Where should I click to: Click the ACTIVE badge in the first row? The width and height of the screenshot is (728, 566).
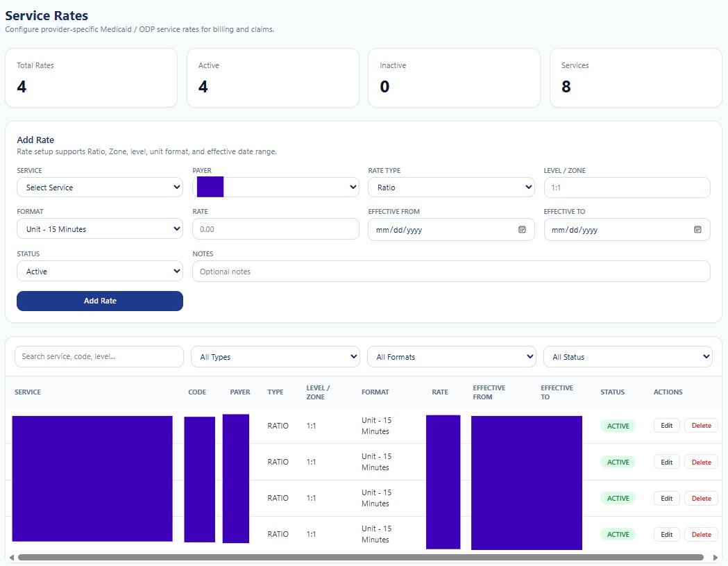618,426
